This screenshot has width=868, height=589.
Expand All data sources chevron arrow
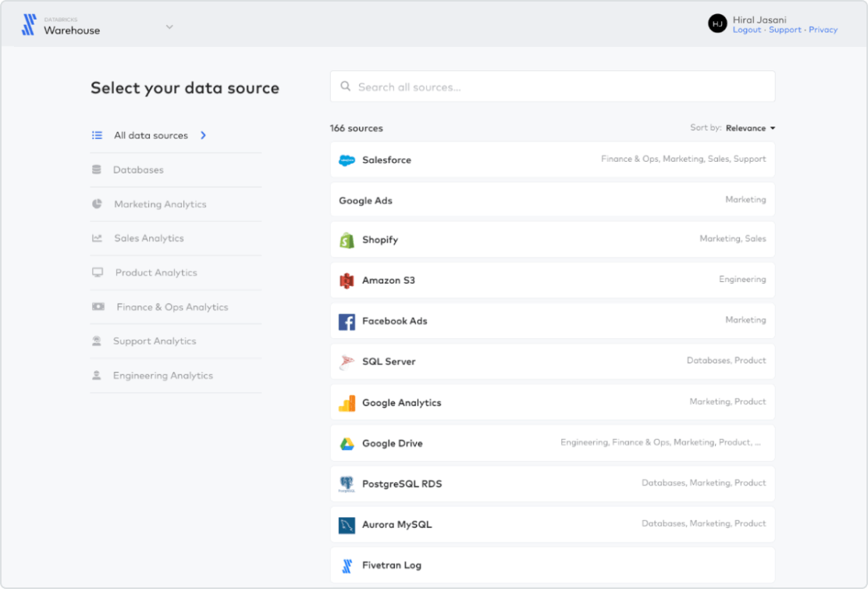click(203, 135)
